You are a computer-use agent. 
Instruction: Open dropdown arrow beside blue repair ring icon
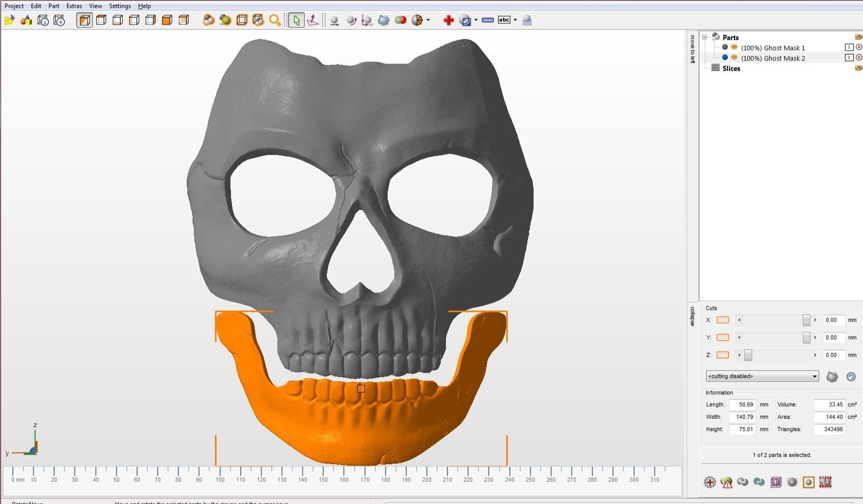pos(476,20)
